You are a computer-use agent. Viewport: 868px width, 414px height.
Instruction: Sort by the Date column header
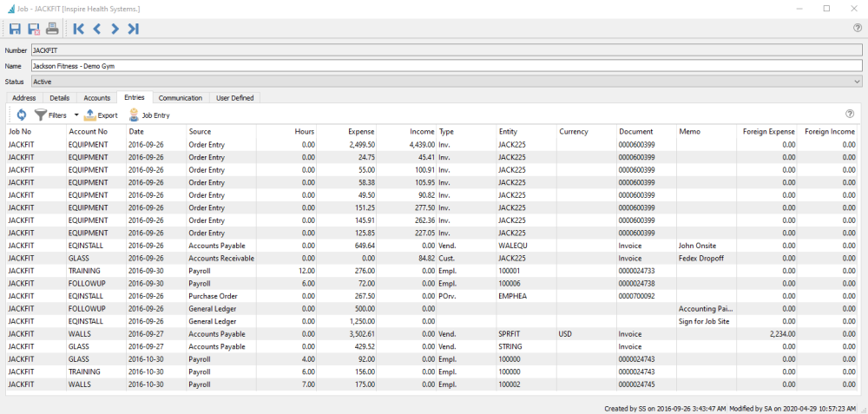click(156, 132)
